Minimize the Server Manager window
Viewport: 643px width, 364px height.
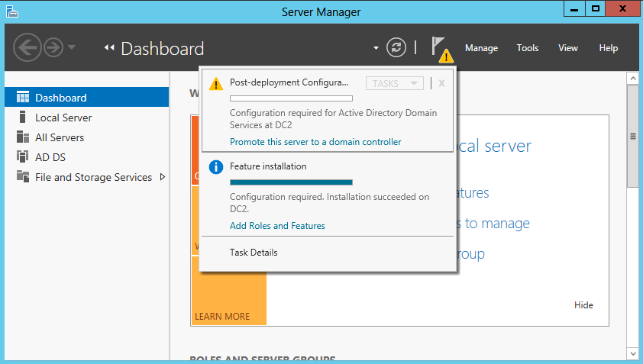[574, 8]
